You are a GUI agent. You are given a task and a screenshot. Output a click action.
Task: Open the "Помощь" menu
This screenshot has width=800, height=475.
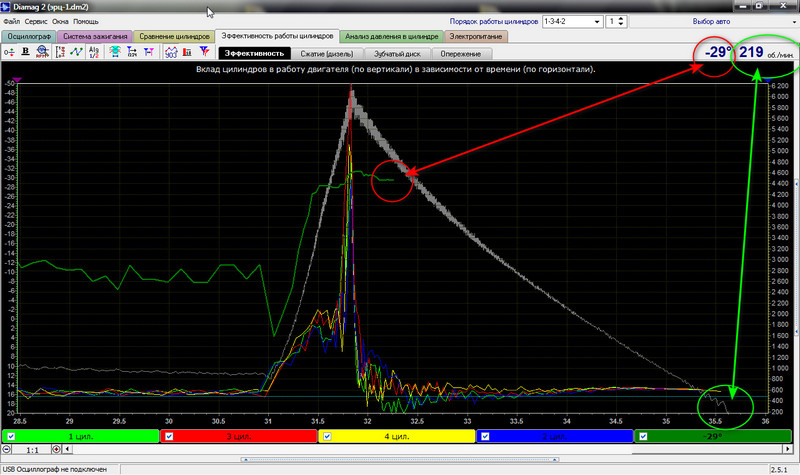point(86,22)
